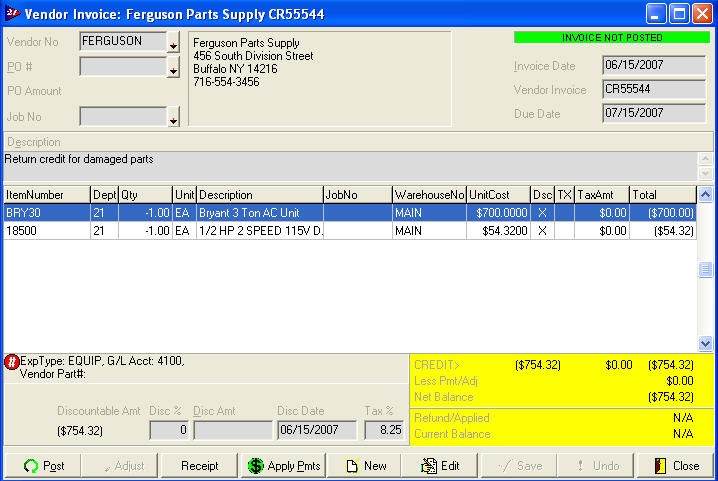Click line items scrollbar down arrow
This screenshot has width=718, height=481.
coord(706,343)
